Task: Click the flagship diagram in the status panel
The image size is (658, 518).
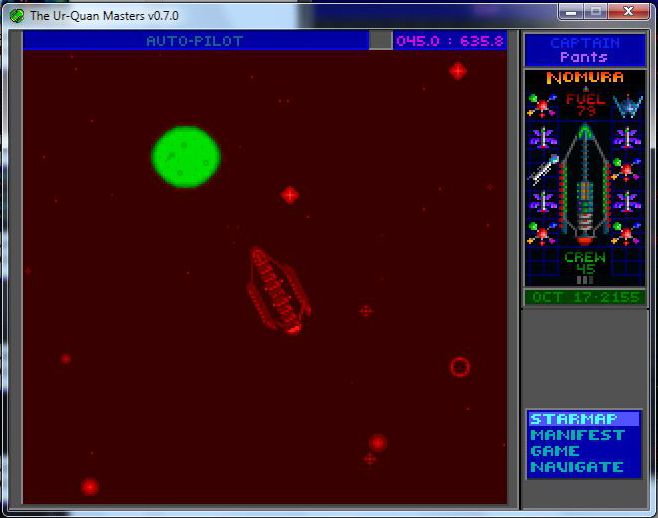Action: pyautogui.click(x=585, y=185)
